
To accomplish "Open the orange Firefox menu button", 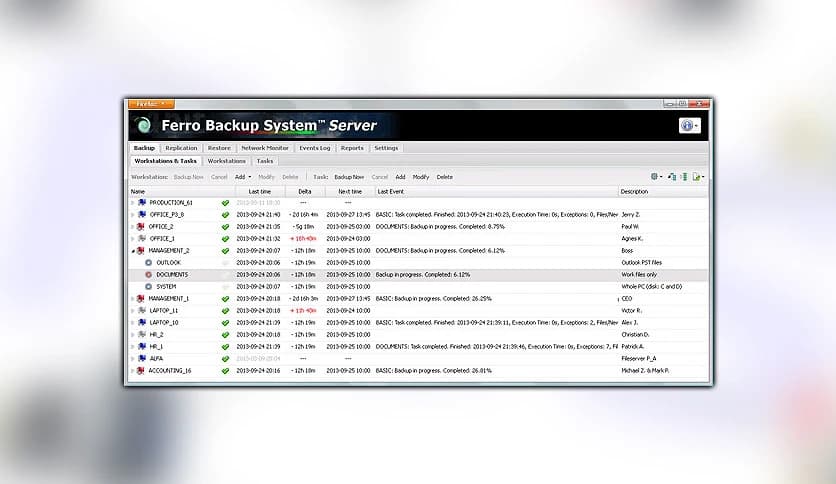I will [x=151, y=104].
